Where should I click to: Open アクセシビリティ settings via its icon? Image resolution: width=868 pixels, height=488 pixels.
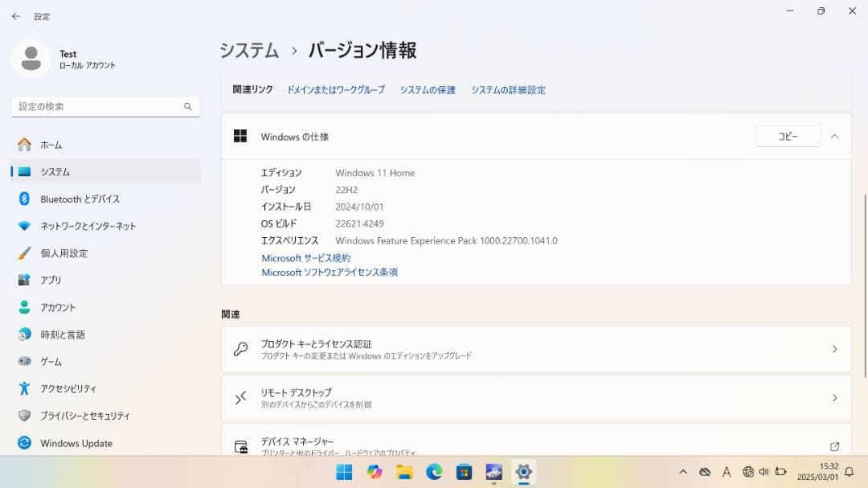tap(24, 388)
